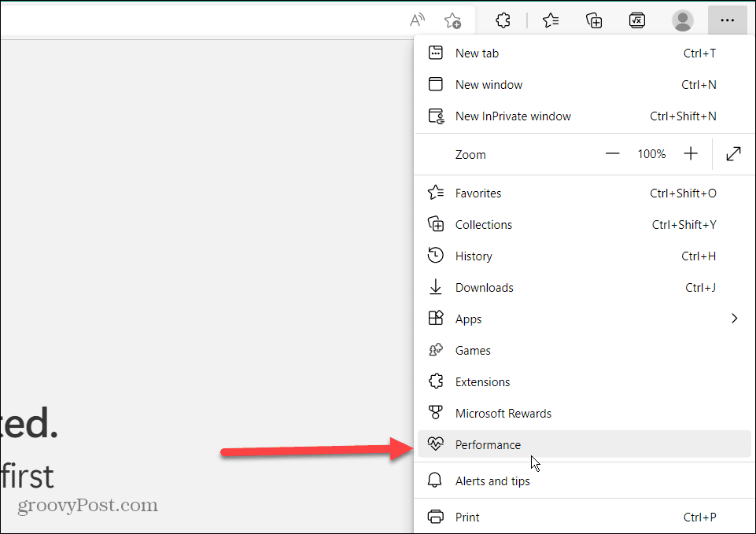Screen dimensions: 756x534
Task: Click the Read aloud icon in address bar
Action: [418, 20]
